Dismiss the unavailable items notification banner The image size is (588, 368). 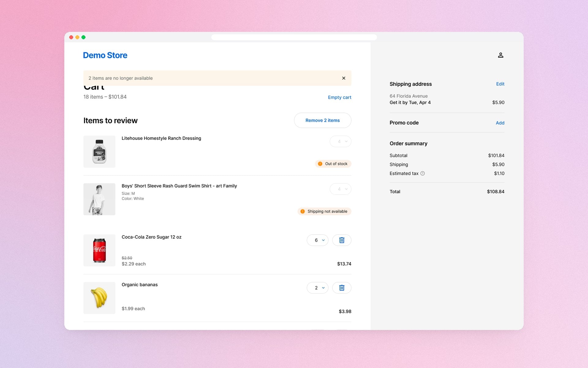tap(344, 78)
